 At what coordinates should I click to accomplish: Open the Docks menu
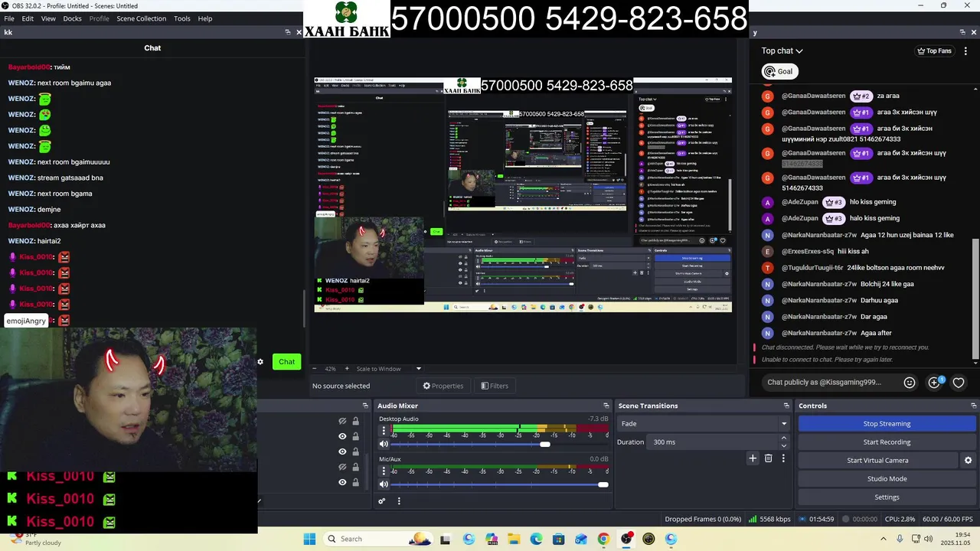coord(72,18)
